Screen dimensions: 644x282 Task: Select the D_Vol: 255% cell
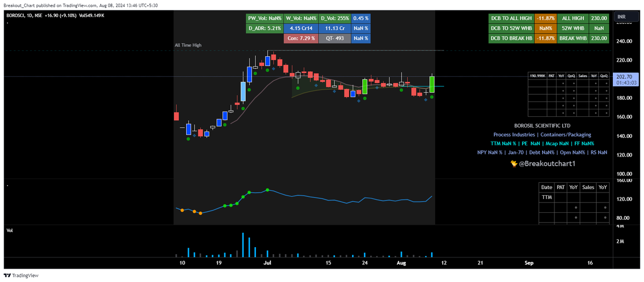coord(335,18)
